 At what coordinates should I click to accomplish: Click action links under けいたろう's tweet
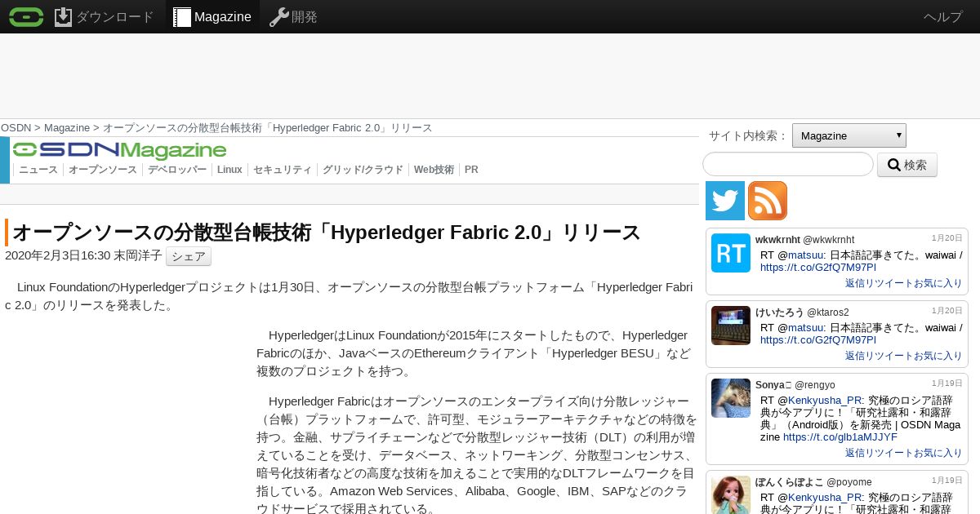click(x=903, y=356)
